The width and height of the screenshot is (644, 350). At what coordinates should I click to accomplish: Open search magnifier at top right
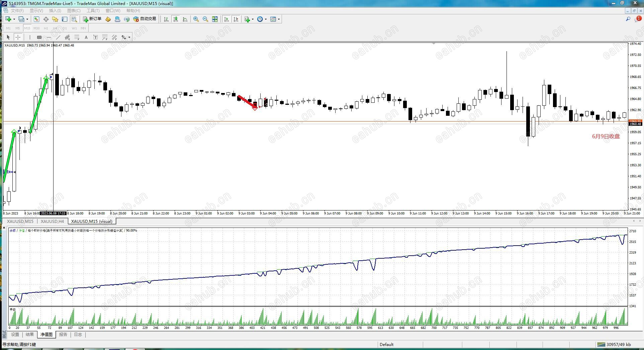point(628,19)
